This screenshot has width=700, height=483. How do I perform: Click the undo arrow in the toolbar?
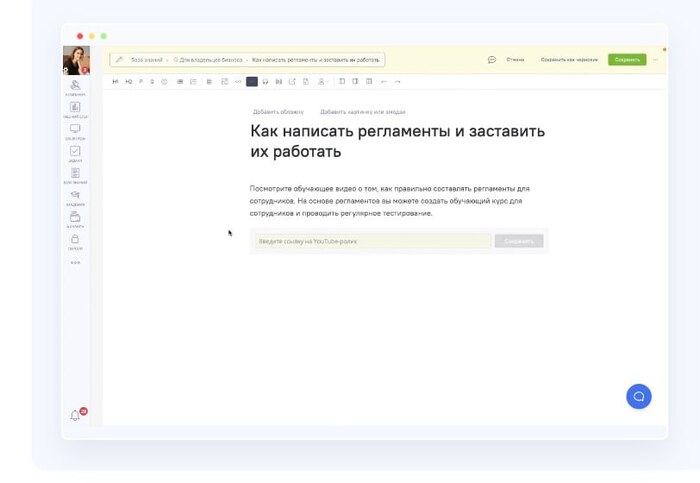pos(384,81)
